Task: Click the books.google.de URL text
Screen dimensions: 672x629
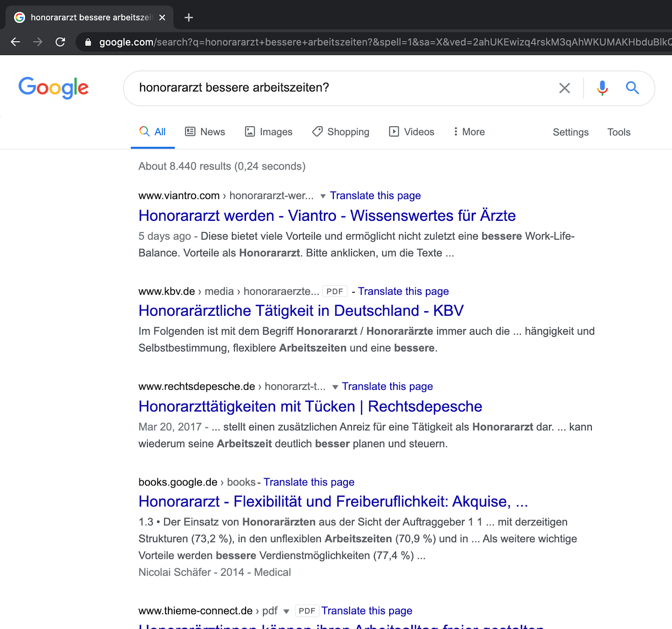Action: (178, 482)
